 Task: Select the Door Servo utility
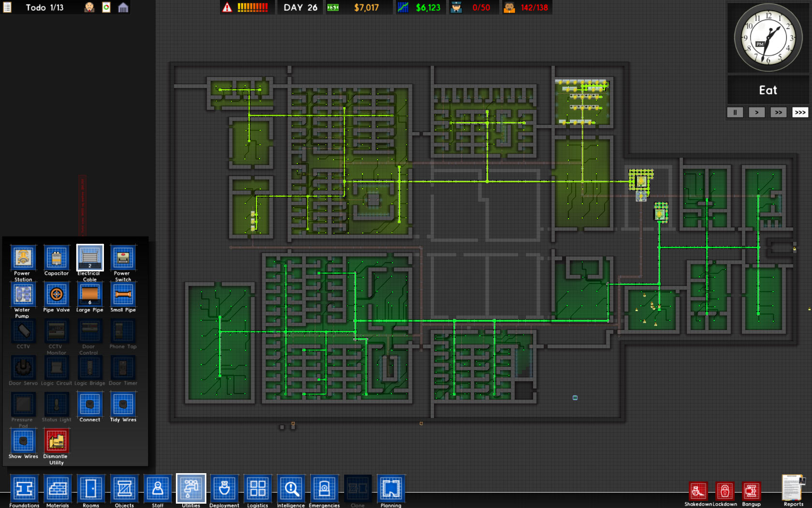23,368
